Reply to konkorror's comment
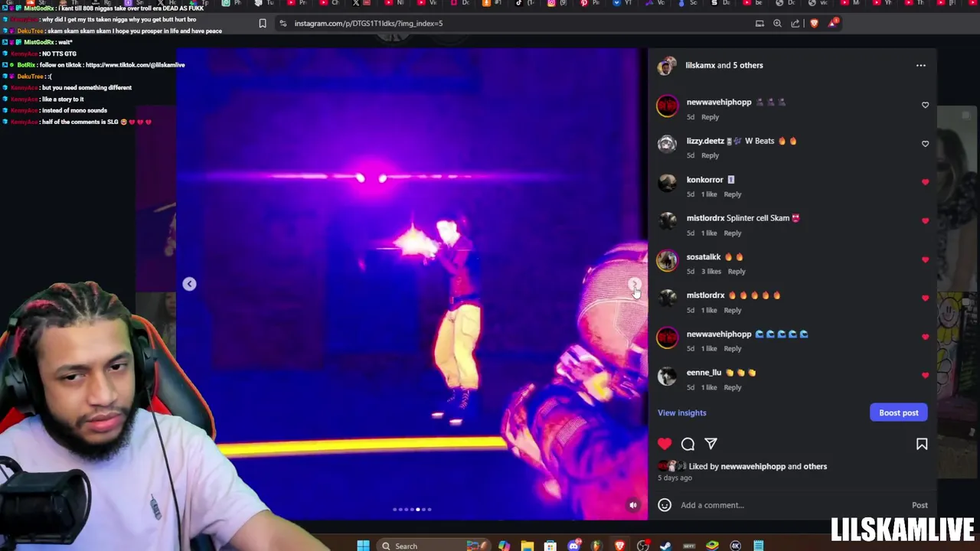 (732, 194)
